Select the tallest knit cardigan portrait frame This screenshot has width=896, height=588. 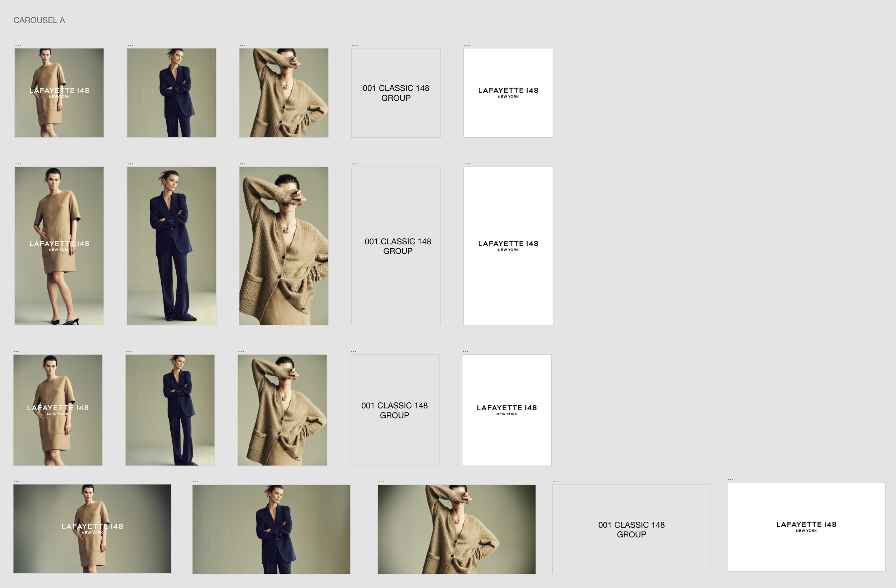point(283,246)
